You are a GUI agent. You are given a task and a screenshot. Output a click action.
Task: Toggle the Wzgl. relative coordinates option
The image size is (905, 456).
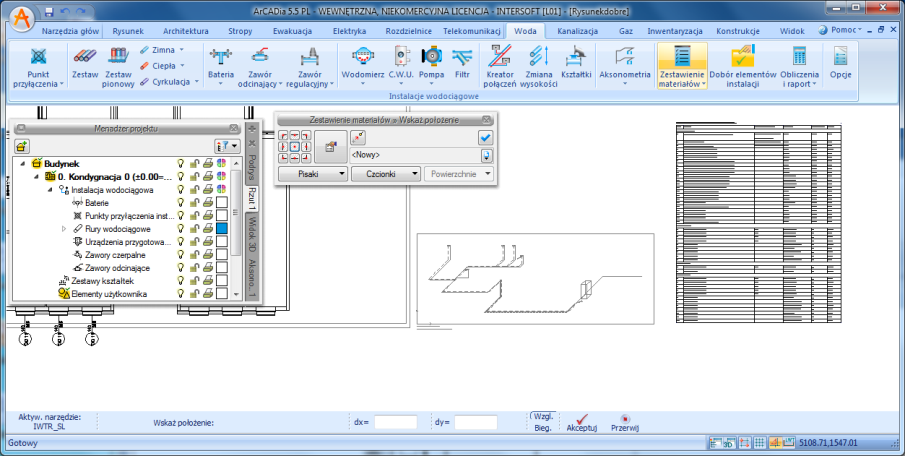[x=543, y=416]
